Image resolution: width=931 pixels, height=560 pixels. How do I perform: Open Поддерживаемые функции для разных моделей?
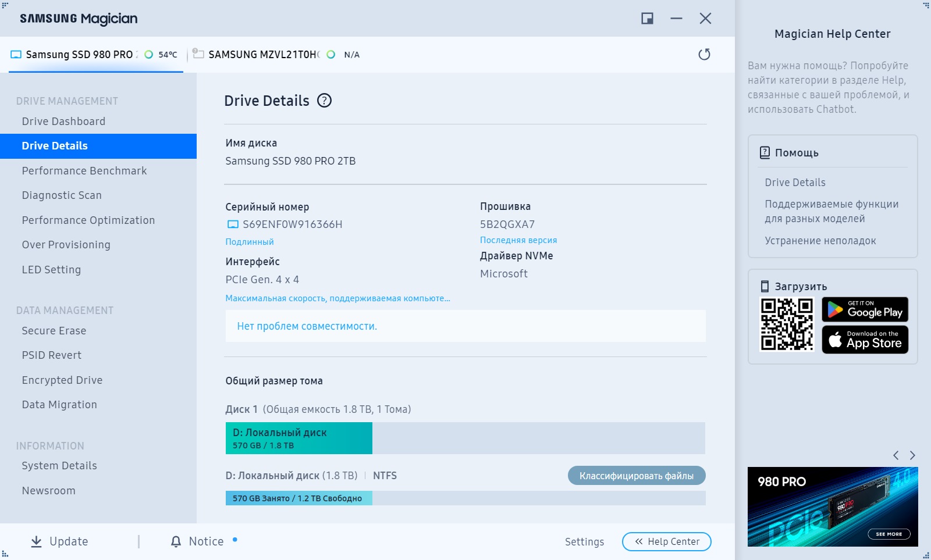pos(831,211)
